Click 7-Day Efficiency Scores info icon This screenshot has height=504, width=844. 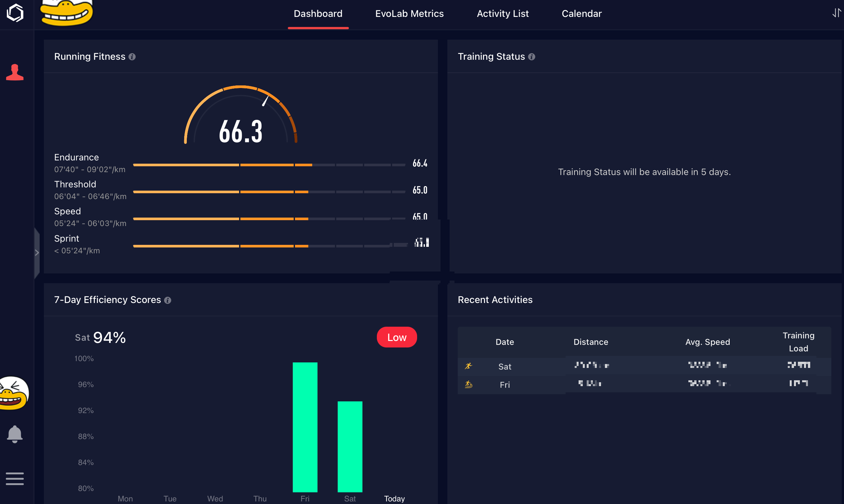pyautogui.click(x=167, y=300)
